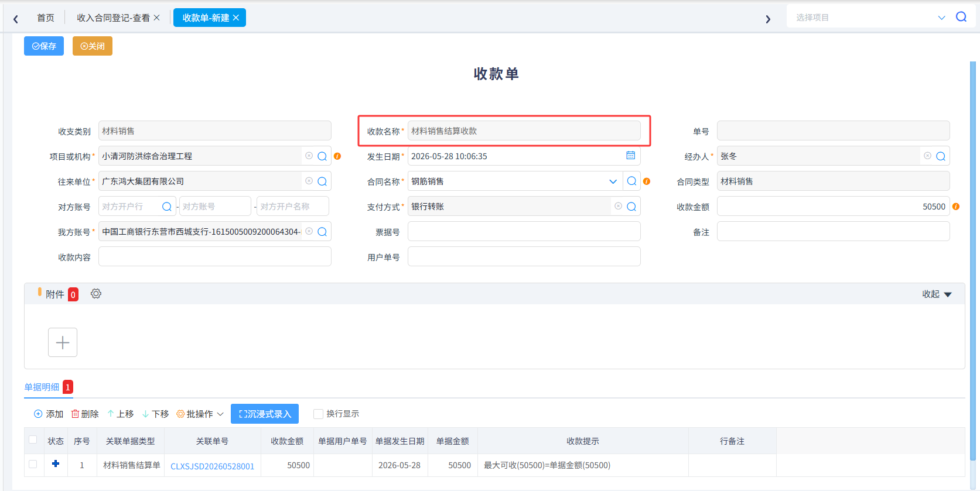Open lookup for 支付方式 field
The height and width of the screenshot is (491, 980).
pyautogui.click(x=631, y=207)
